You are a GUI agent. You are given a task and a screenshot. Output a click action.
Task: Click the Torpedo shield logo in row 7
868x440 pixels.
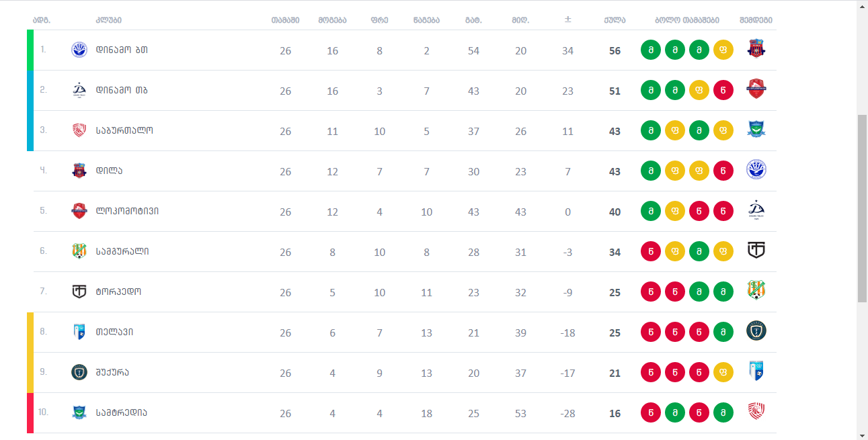pyautogui.click(x=79, y=292)
